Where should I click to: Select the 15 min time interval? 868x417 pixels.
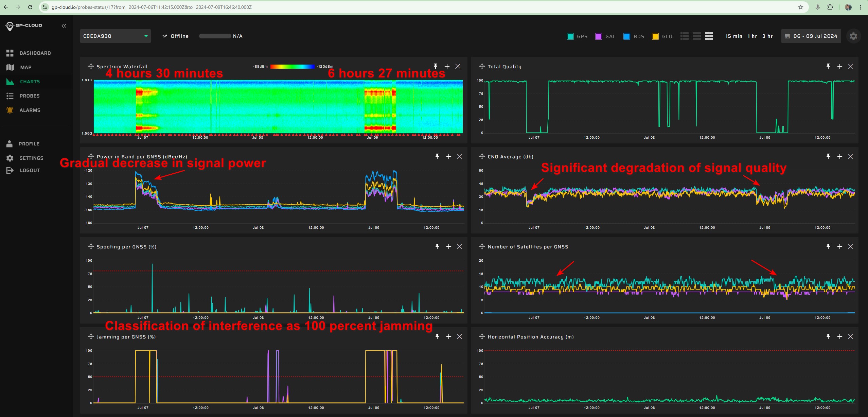(x=733, y=36)
